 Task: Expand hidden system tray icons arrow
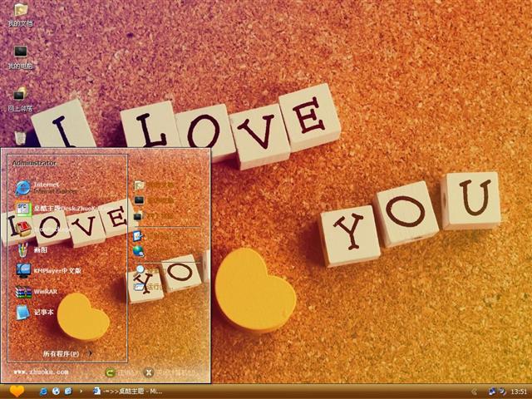tap(474, 391)
